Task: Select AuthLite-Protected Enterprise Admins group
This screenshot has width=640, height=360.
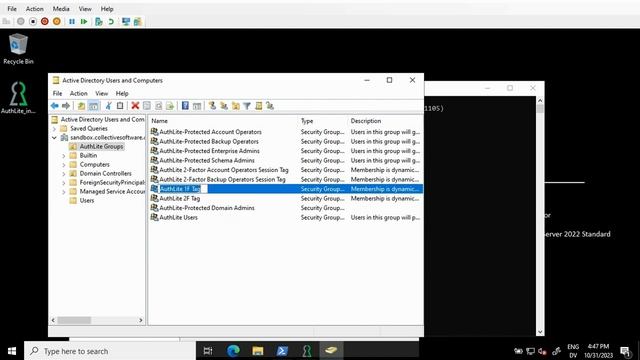Action: (x=209, y=151)
